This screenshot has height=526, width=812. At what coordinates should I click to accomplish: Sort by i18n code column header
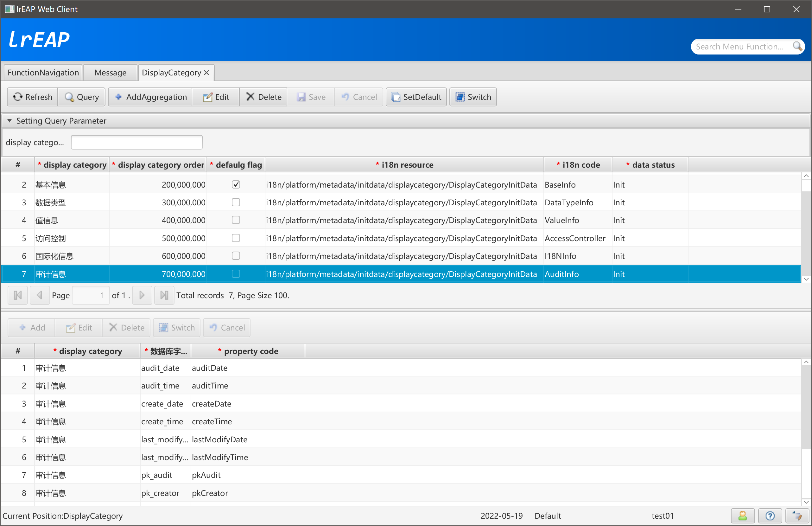(x=578, y=165)
